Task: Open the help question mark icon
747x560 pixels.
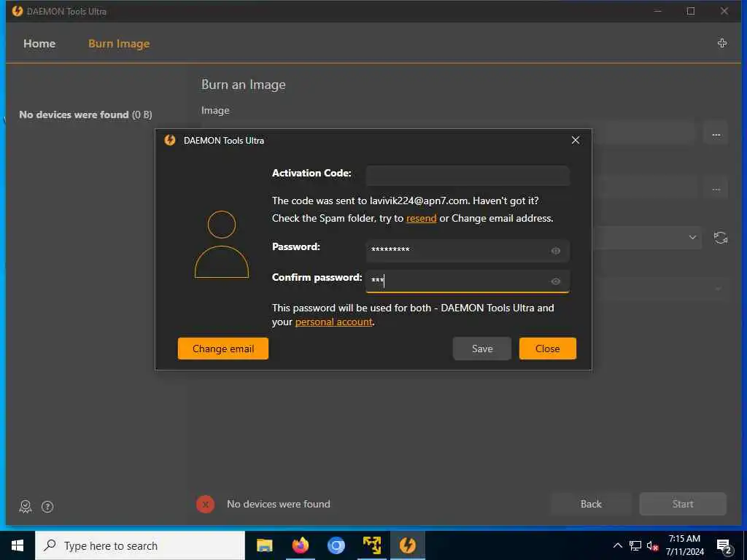Action: point(47,507)
